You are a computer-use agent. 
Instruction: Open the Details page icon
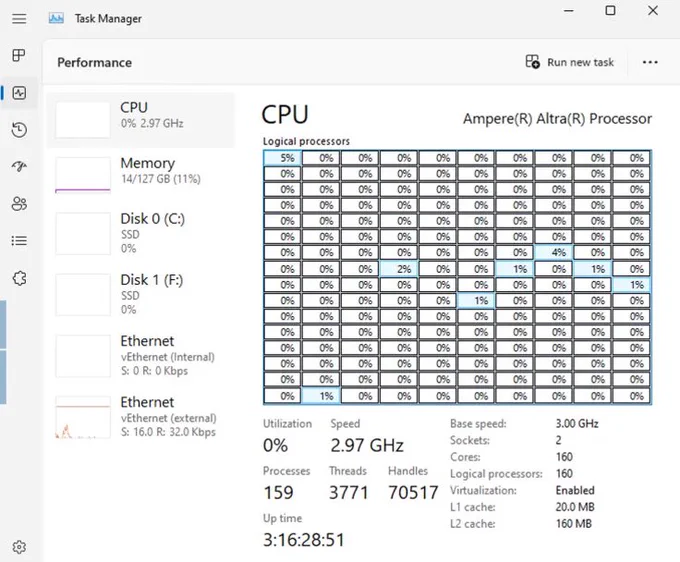(19, 241)
